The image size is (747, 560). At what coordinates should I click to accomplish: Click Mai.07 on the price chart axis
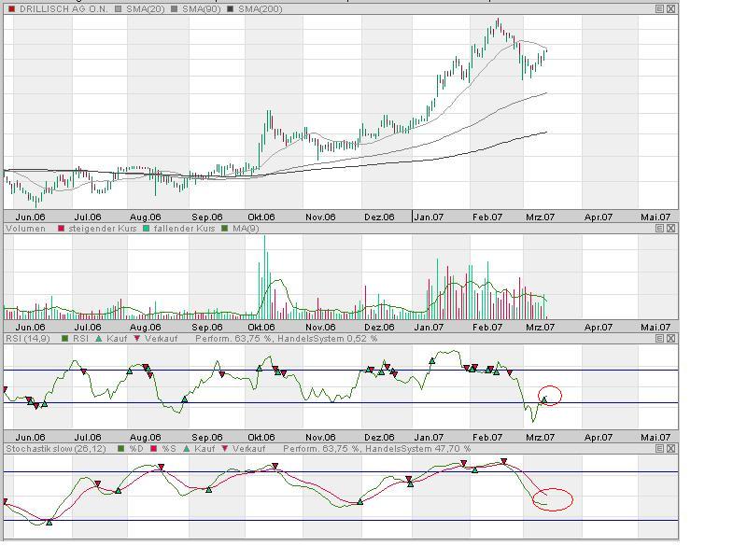tap(655, 217)
